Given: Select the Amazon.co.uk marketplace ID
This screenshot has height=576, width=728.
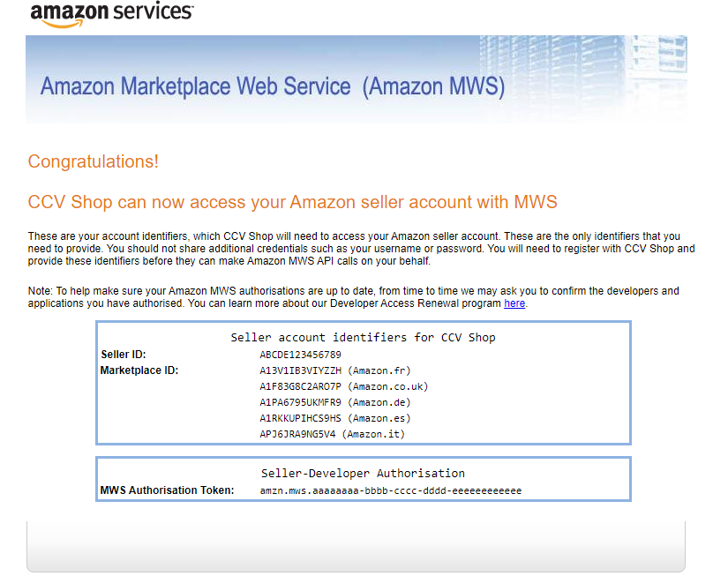Looking at the screenshot, I should click(x=300, y=386).
